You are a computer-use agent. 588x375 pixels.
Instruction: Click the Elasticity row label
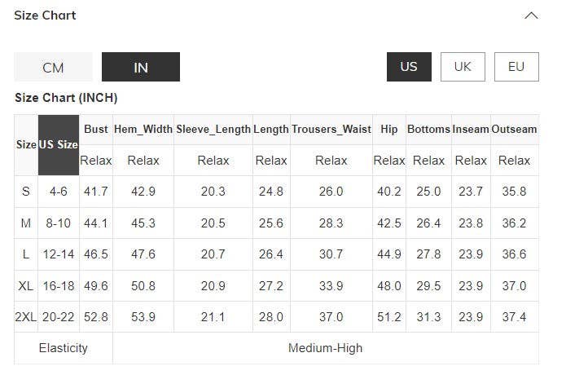(64, 348)
